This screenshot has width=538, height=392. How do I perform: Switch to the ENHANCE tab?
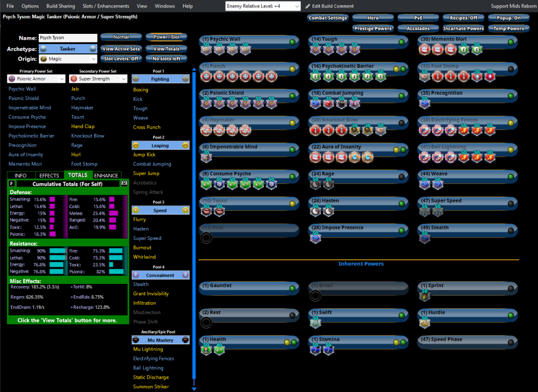(x=107, y=175)
